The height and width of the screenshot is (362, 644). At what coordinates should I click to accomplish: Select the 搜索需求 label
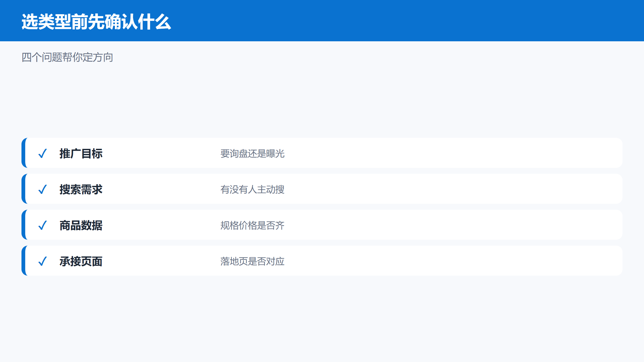point(81,189)
